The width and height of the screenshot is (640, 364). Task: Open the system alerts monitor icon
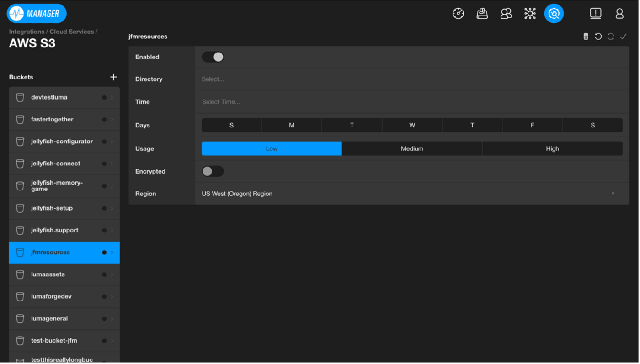pos(595,14)
